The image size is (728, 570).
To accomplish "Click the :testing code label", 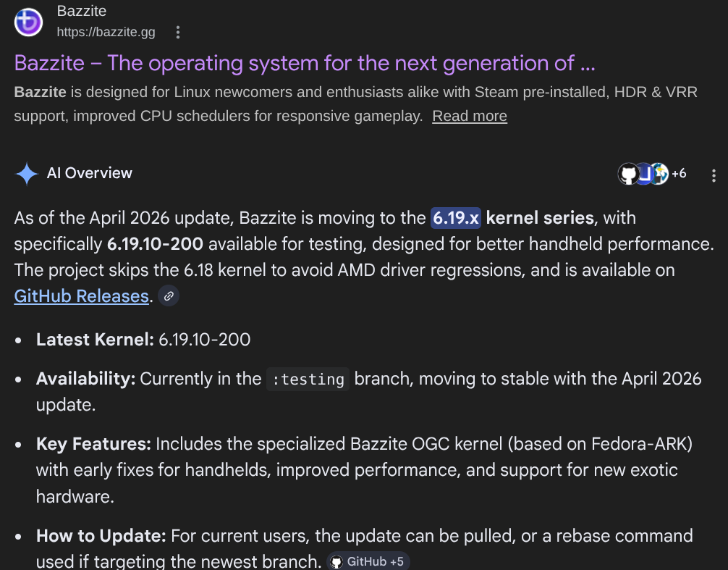I will (308, 379).
